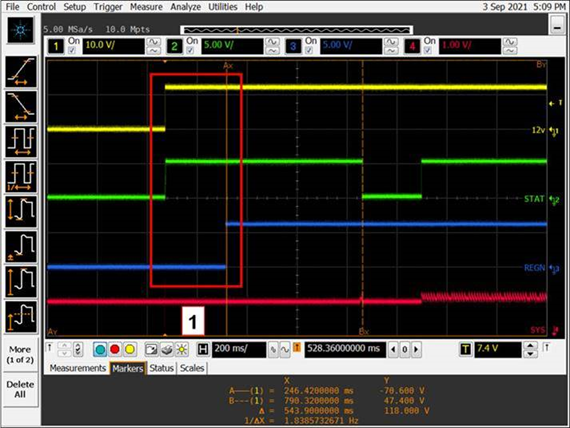Open the Help menu
570x428 pixels.
pos(254,7)
